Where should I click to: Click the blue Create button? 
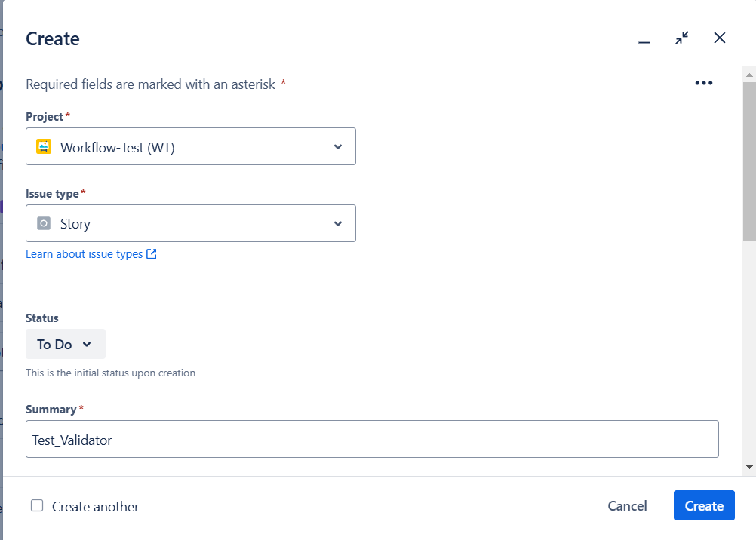(703, 506)
